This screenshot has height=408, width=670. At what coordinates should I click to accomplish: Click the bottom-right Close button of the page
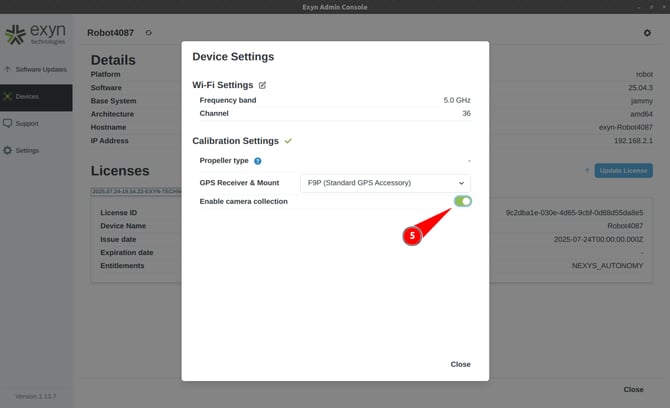coord(633,389)
